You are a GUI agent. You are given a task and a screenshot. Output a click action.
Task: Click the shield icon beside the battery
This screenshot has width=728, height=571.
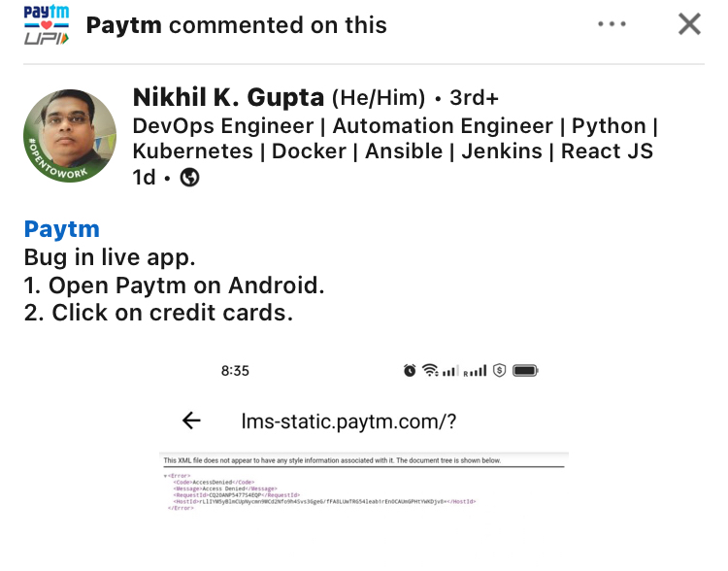pyautogui.click(x=499, y=371)
